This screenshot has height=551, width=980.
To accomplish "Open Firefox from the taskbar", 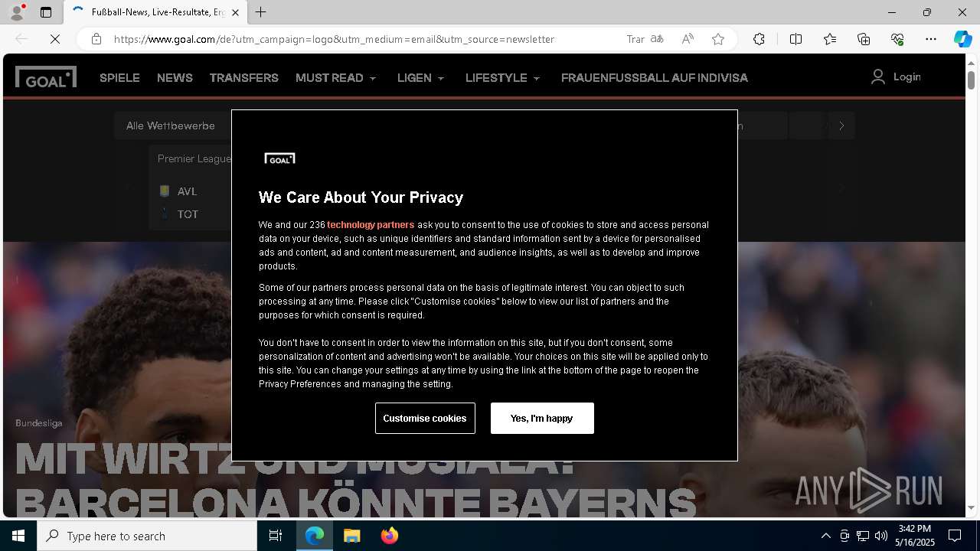I will tap(390, 536).
